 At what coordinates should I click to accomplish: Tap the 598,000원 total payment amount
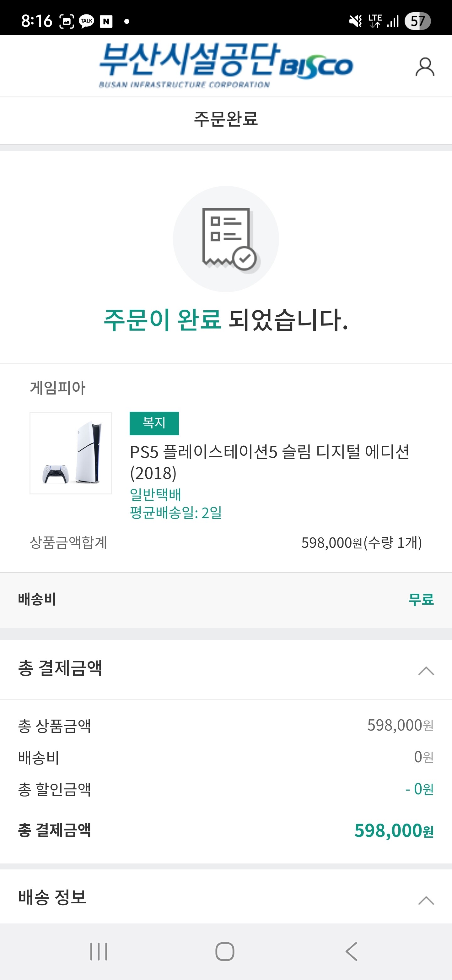[393, 830]
